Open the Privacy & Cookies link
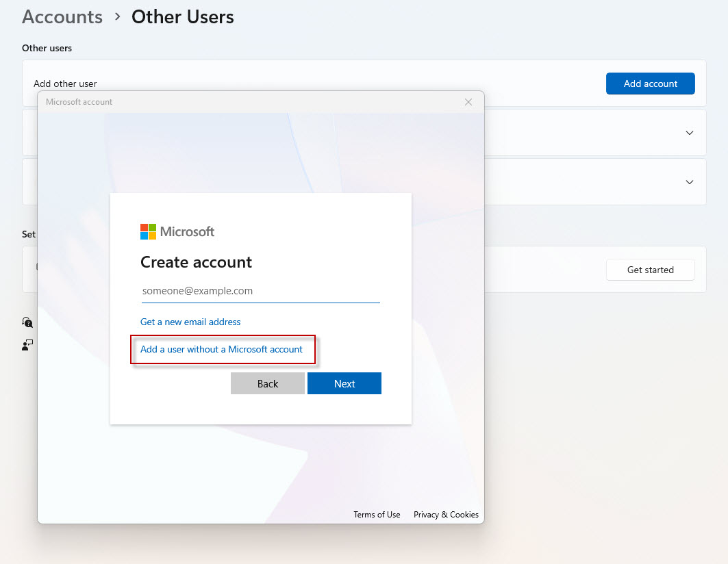 [446, 514]
